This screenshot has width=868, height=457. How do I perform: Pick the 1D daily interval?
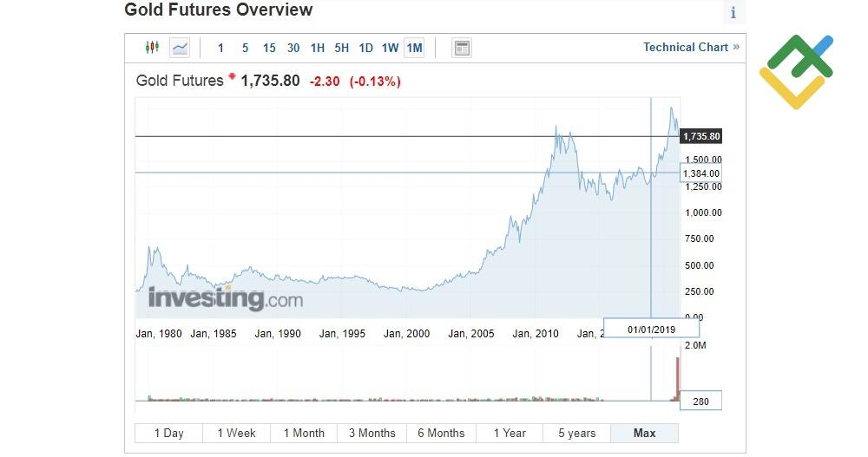coord(365,48)
